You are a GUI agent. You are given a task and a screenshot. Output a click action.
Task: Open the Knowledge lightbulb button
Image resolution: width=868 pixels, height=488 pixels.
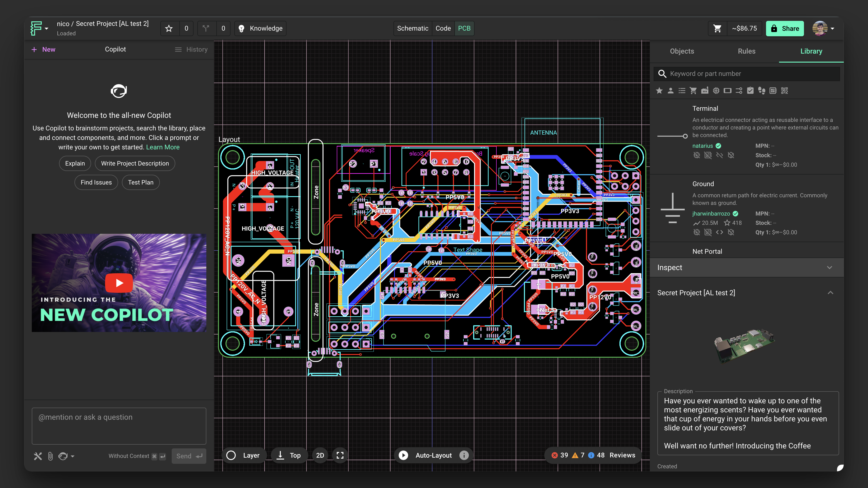(260, 28)
